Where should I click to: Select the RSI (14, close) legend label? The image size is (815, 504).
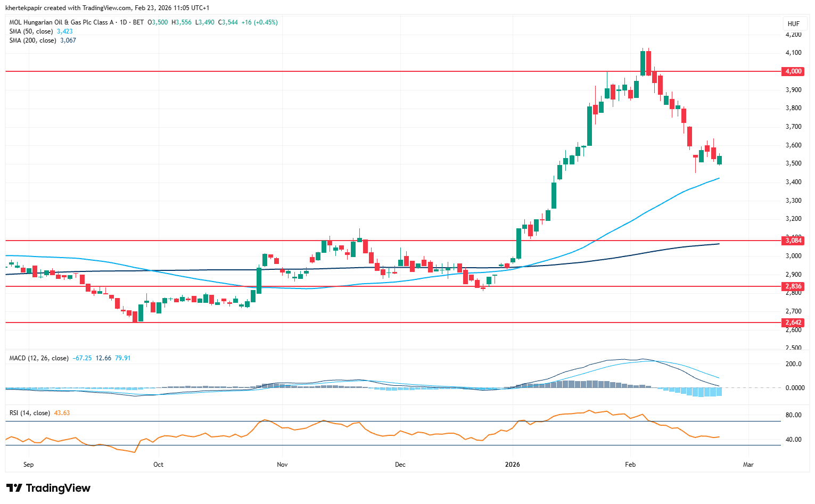(30, 413)
